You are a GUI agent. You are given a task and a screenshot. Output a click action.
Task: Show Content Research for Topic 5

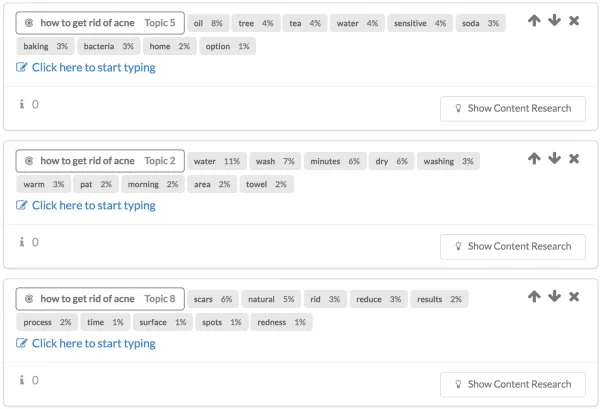point(513,109)
